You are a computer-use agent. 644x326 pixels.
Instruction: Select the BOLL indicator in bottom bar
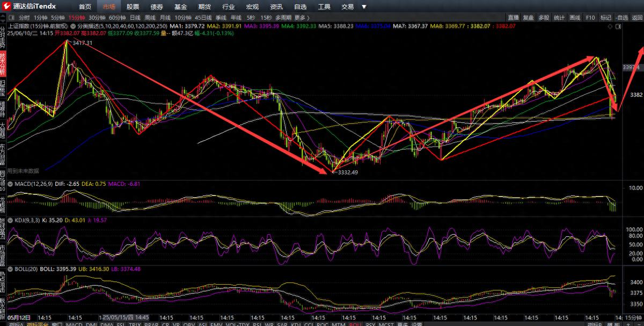click(355, 324)
